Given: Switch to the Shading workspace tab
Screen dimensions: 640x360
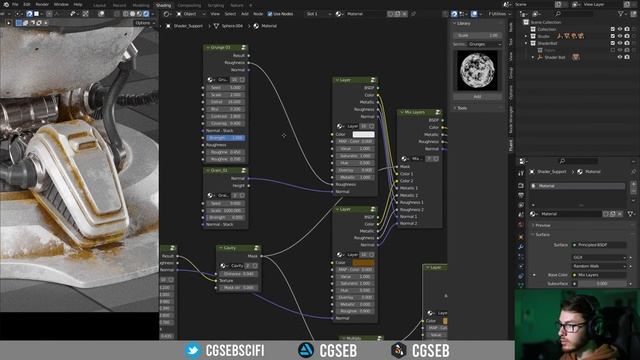Looking at the screenshot, I should [163, 5].
